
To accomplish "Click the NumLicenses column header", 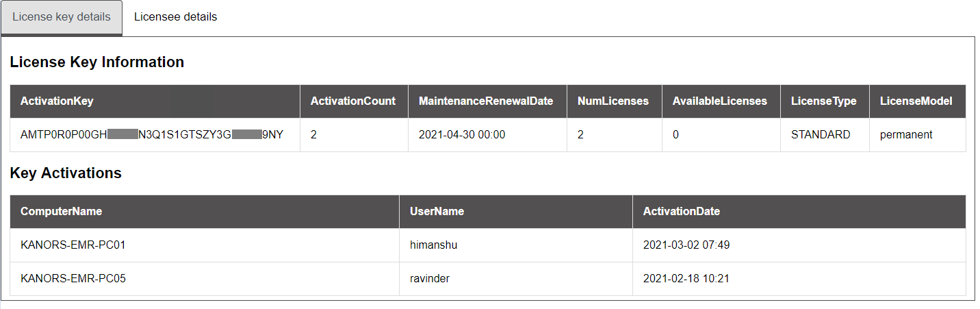I will 615,101.
